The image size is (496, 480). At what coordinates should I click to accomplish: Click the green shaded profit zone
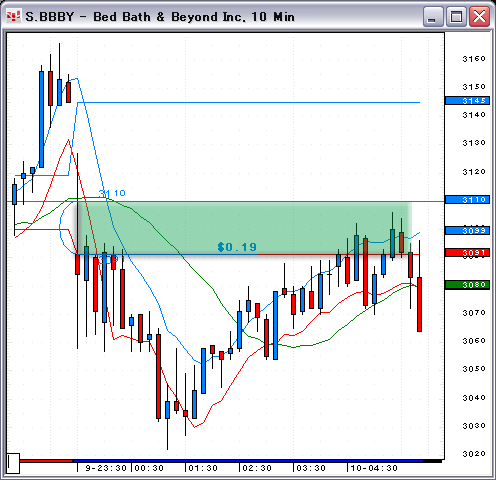[245, 228]
